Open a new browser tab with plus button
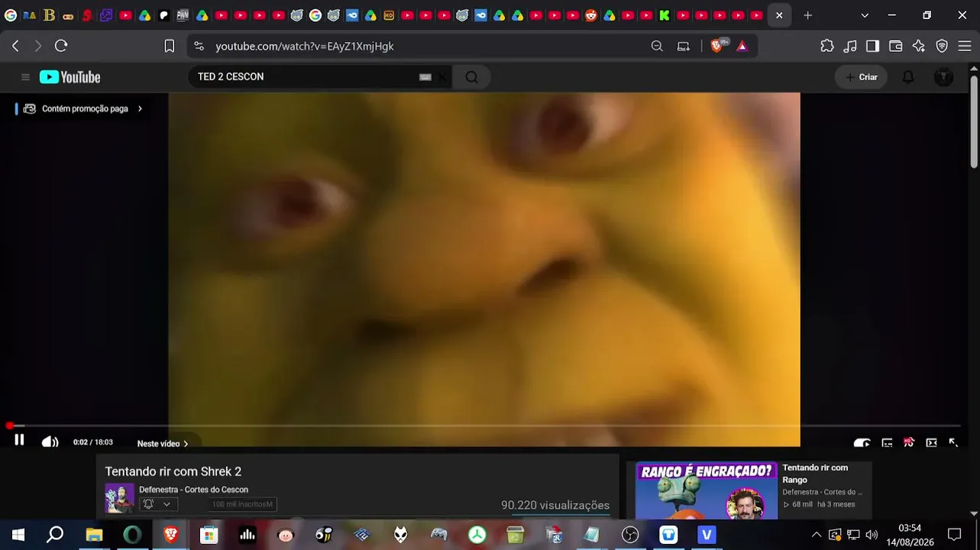 pos(807,15)
